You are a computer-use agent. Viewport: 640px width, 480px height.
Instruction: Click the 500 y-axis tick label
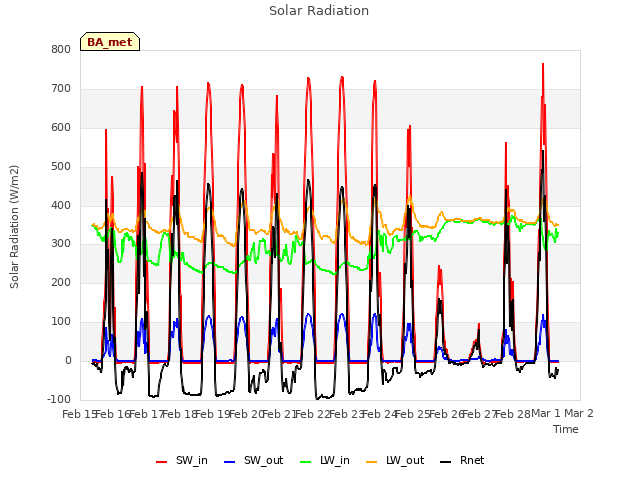tap(61, 167)
